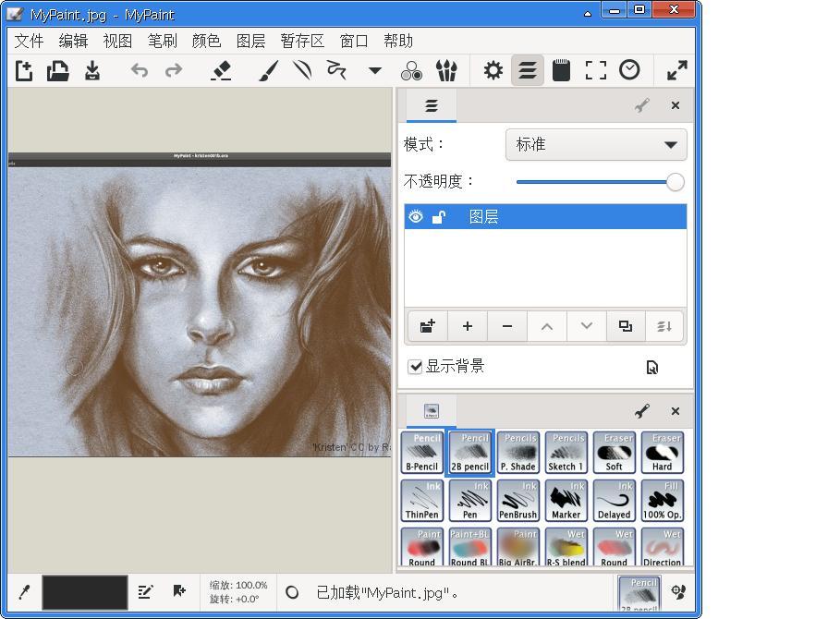Click the plus button to add layer
The image size is (840, 619).
pyautogui.click(x=468, y=326)
